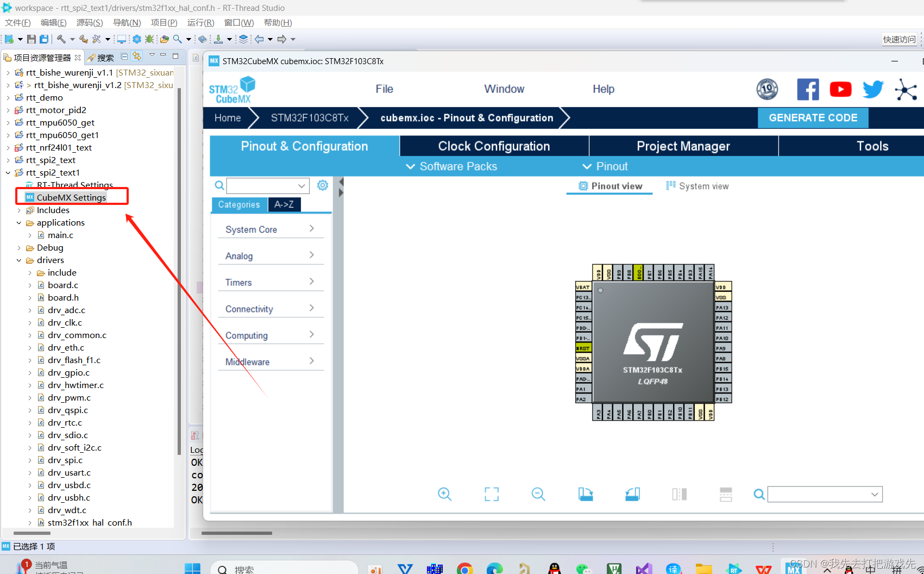Viewport: 924px width, 574px height.
Task: Click rotate counterclockwise icon below chip
Action: pyautogui.click(x=632, y=494)
